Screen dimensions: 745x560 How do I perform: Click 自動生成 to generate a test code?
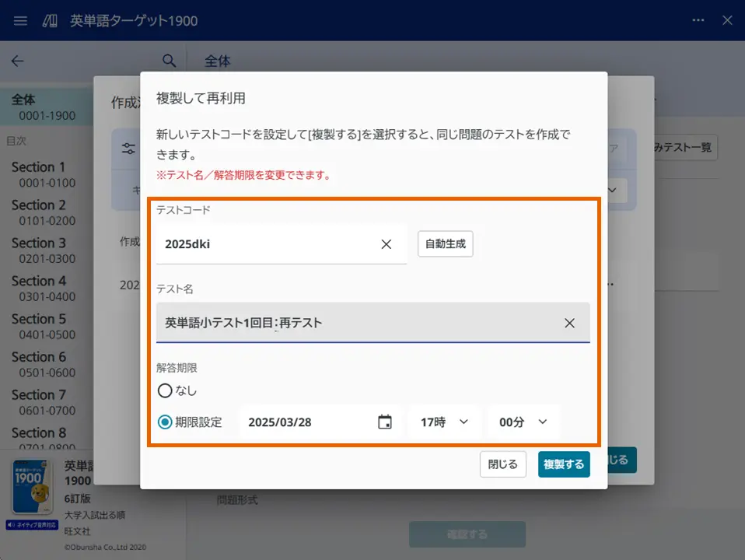pyautogui.click(x=445, y=243)
